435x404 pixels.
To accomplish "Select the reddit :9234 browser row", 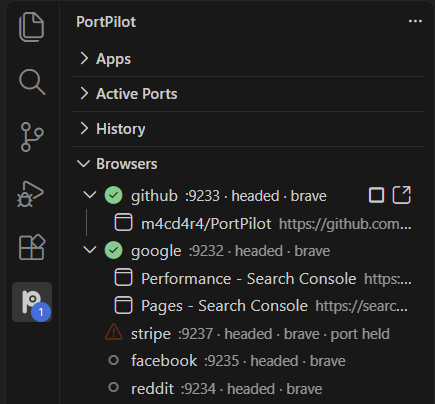I will point(247,388).
